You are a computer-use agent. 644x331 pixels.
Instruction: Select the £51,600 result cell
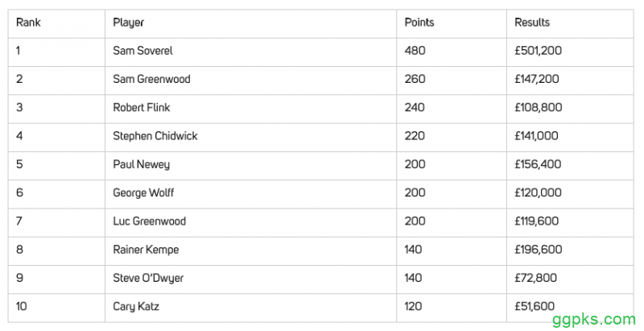(x=535, y=306)
